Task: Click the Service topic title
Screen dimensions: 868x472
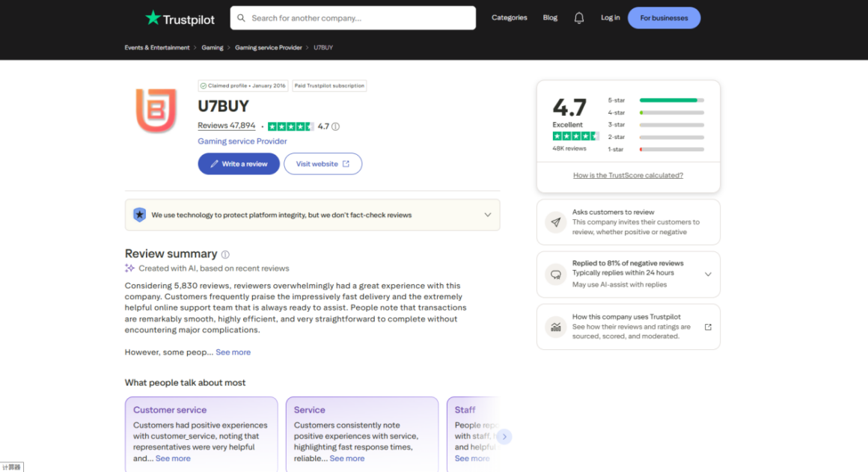Action: 310,410
